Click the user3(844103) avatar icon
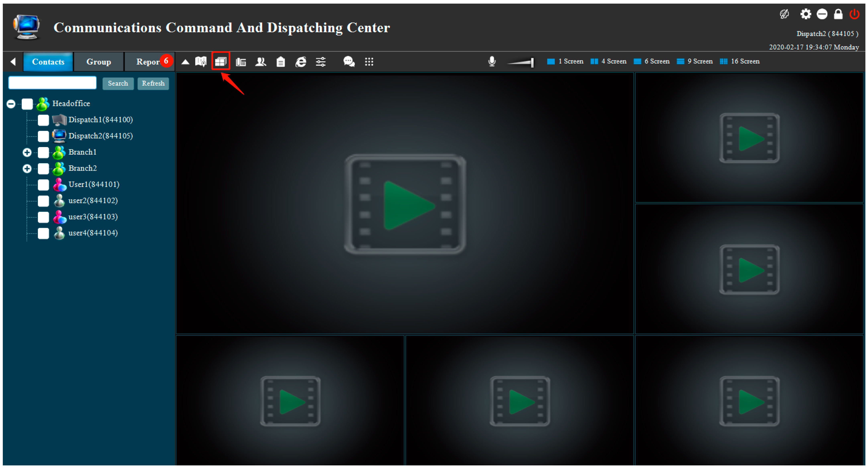868x468 pixels. 60,217
